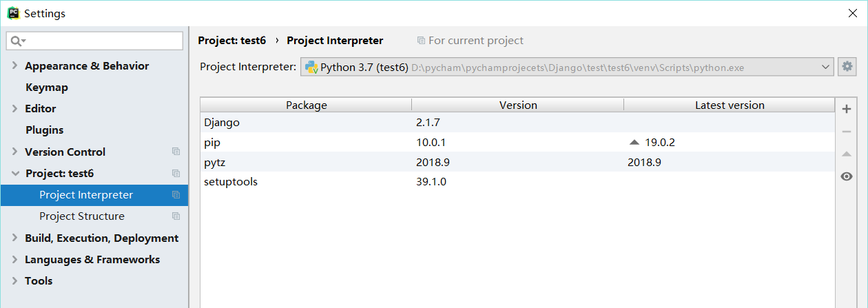Click the copy icon beside Project Structure
The height and width of the screenshot is (308, 868).
coord(176,216)
